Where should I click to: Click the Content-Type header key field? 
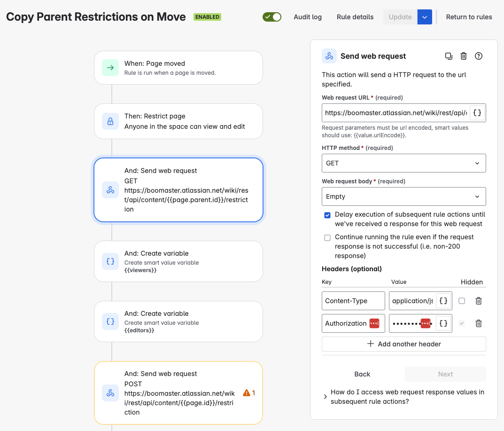353,301
